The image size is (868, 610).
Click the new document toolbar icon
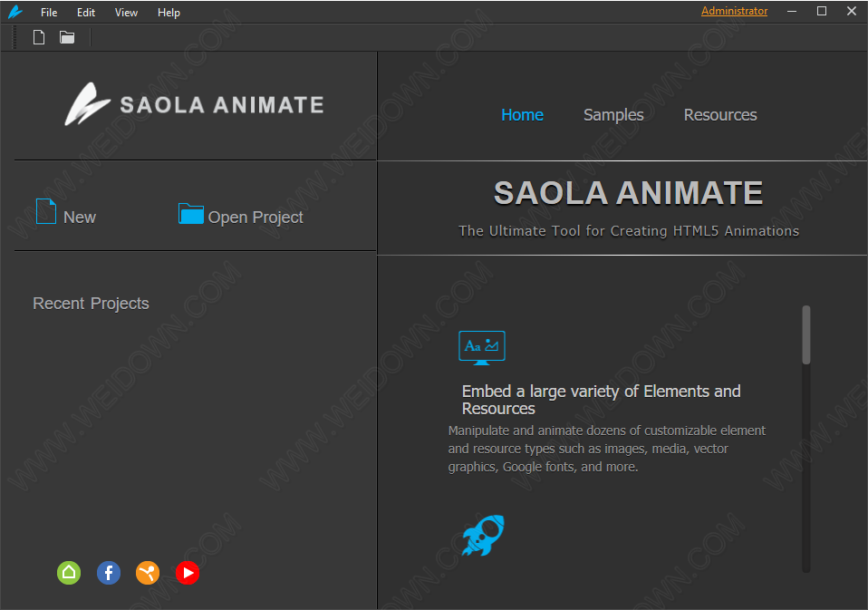39,37
